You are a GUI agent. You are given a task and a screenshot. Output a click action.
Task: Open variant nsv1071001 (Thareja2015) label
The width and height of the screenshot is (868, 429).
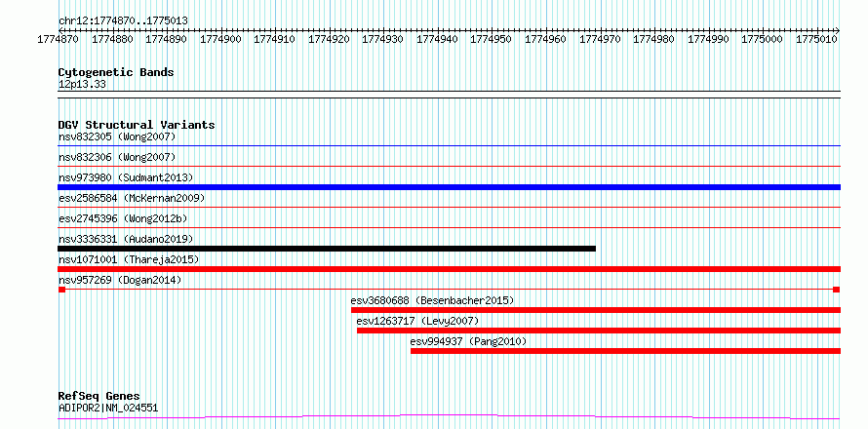point(129,259)
